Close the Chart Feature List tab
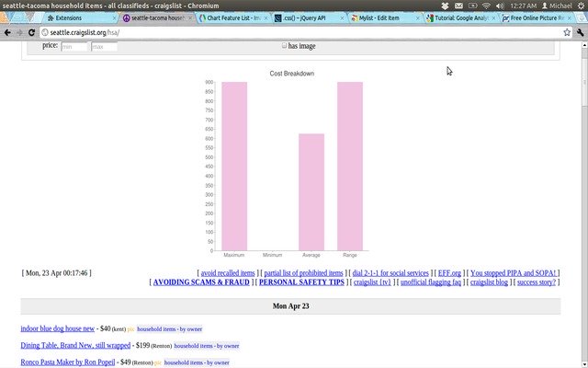Viewport: 588px width, 368px height. [266, 18]
